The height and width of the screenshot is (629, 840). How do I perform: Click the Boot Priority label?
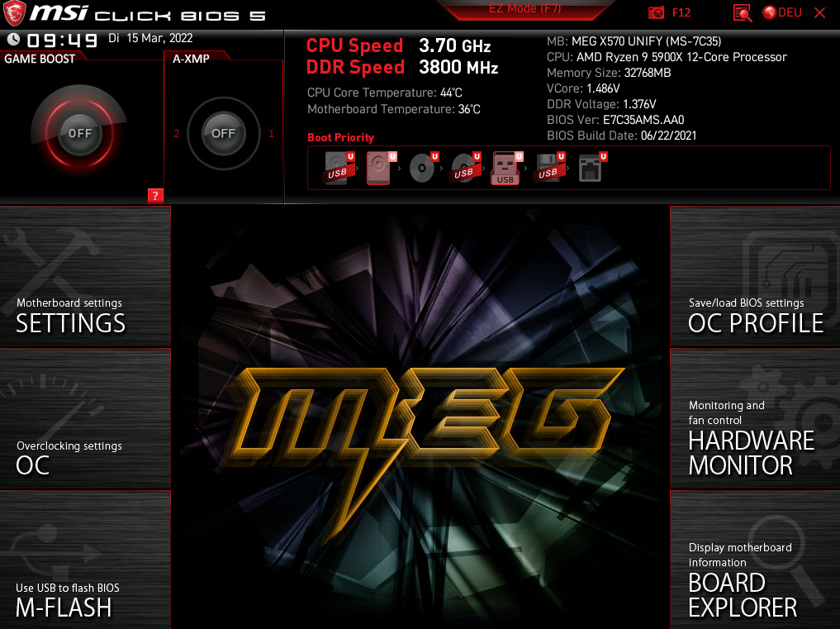coord(341,137)
